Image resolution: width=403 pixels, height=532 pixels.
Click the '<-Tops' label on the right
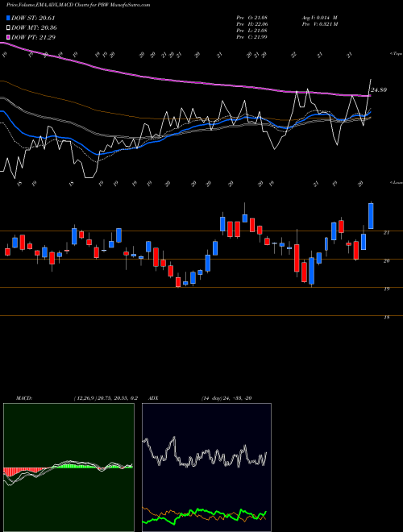396,54
